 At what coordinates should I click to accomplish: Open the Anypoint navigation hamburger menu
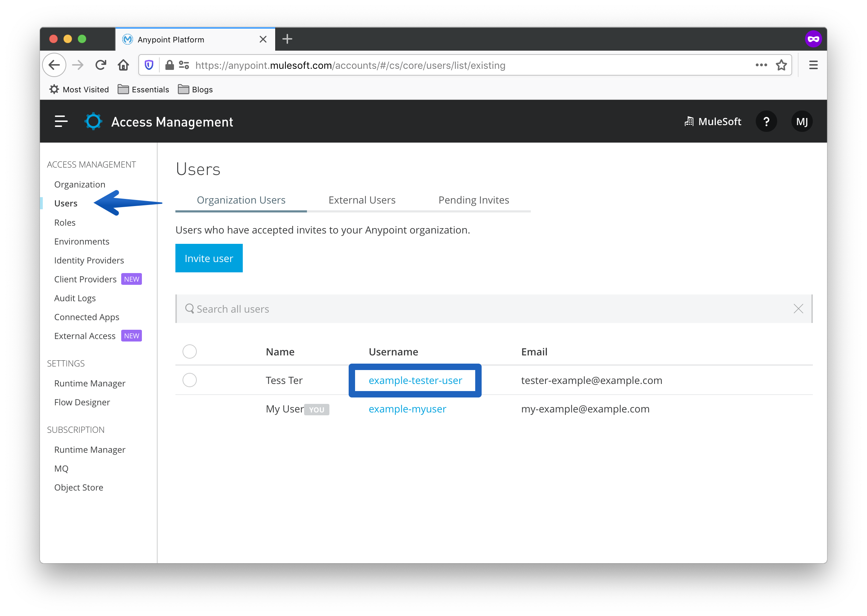tap(61, 121)
